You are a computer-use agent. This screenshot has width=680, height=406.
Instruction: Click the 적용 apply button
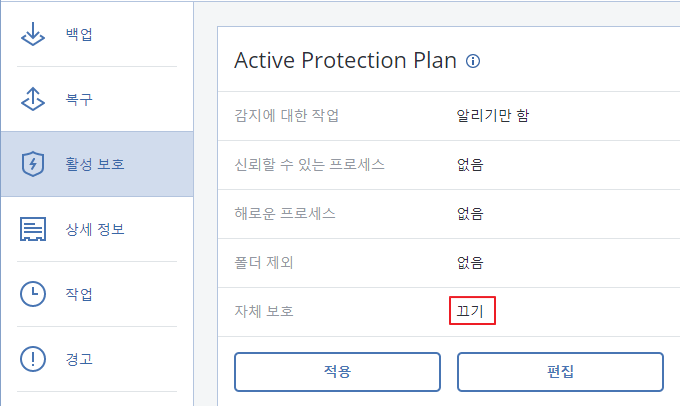[337, 372]
